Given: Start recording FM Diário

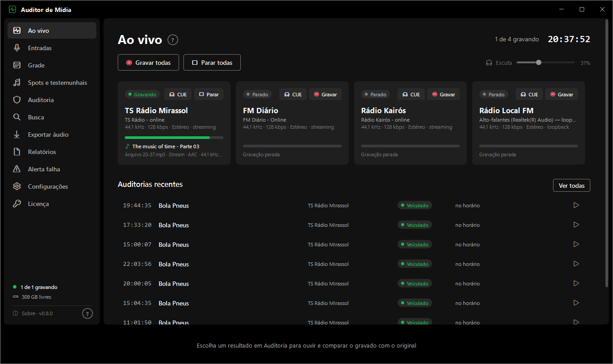Looking at the screenshot, I should [326, 95].
